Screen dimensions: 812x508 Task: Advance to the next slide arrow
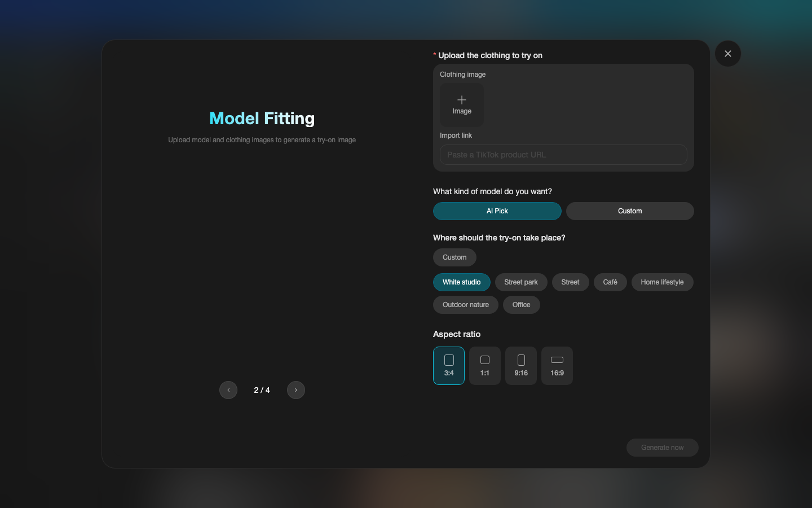tap(296, 390)
